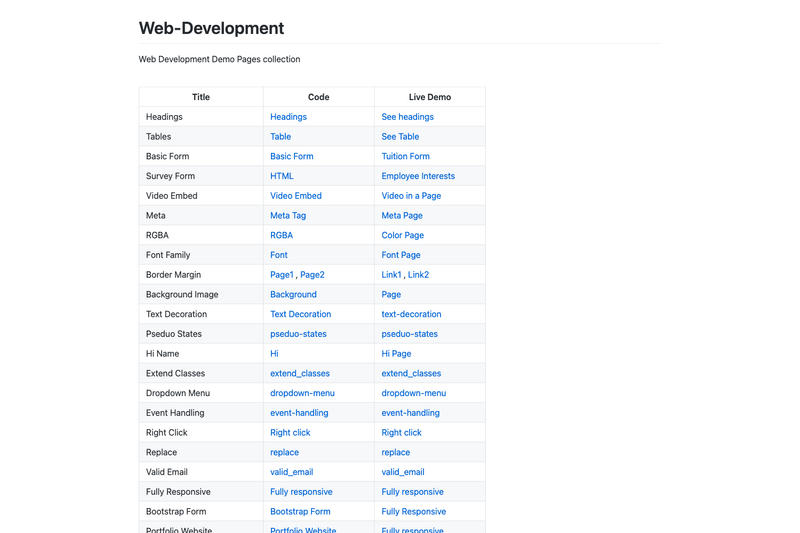800x533 pixels.
Task: Visit pseduo-states link in Live Demo column
Action: (x=409, y=334)
